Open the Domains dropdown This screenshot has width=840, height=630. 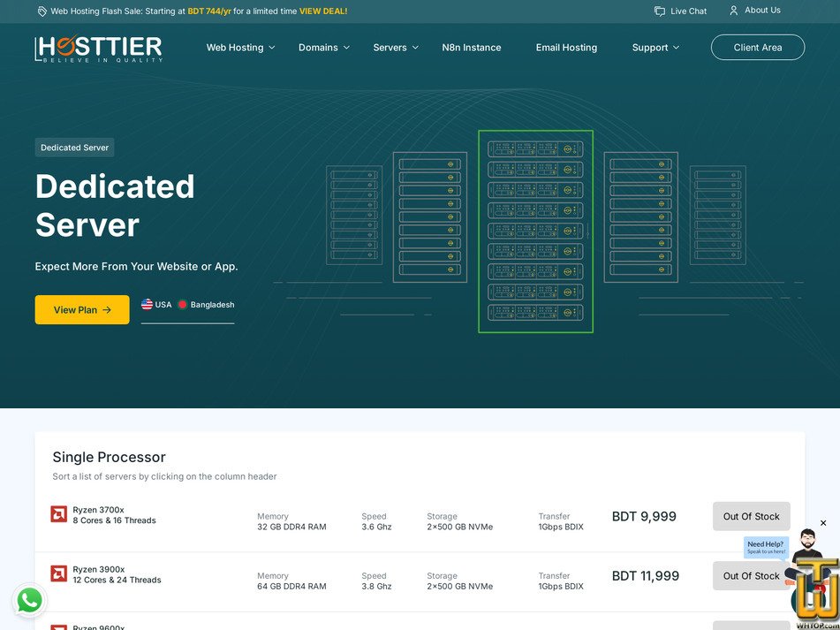(319, 47)
